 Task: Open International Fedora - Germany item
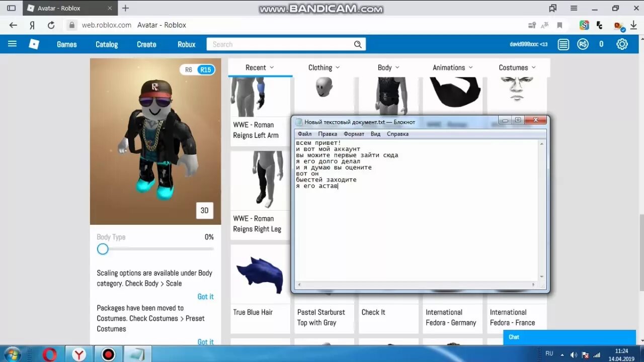click(x=451, y=317)
